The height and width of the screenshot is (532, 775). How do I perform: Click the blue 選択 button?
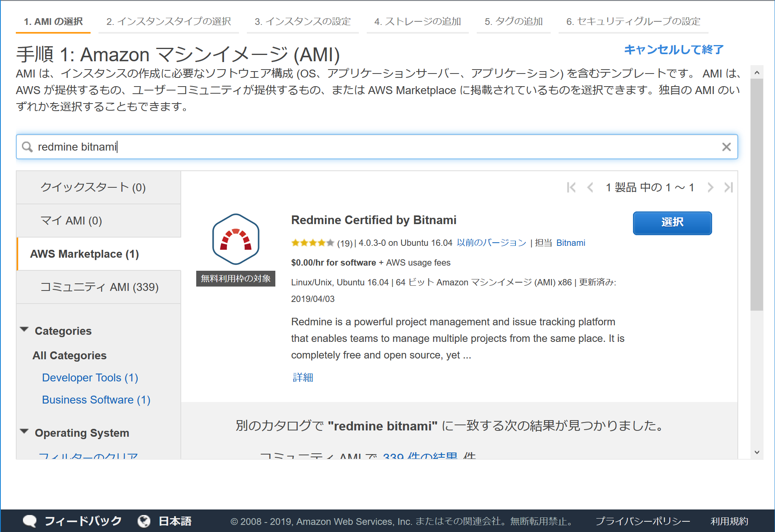tap(672, 223)
